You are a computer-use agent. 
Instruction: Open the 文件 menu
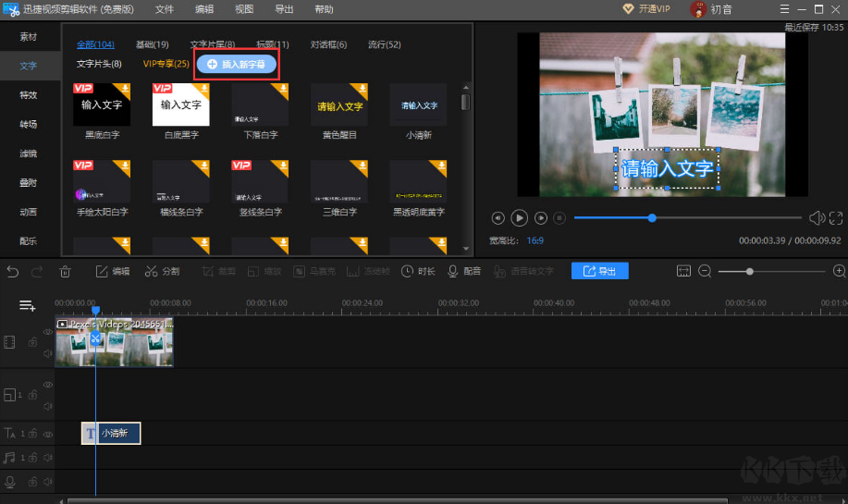(164, 8)
